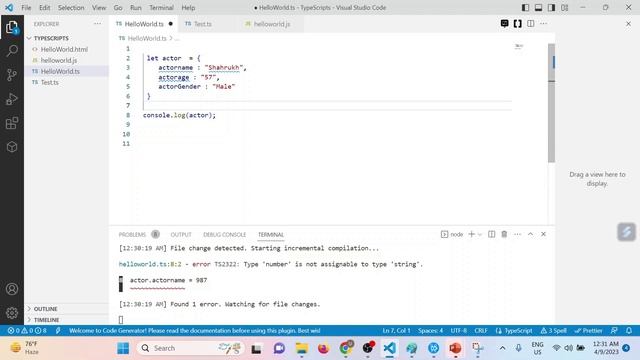This screenshot has height=360, width=640.
Task: Open the Help menu
Action: (188, 7)
